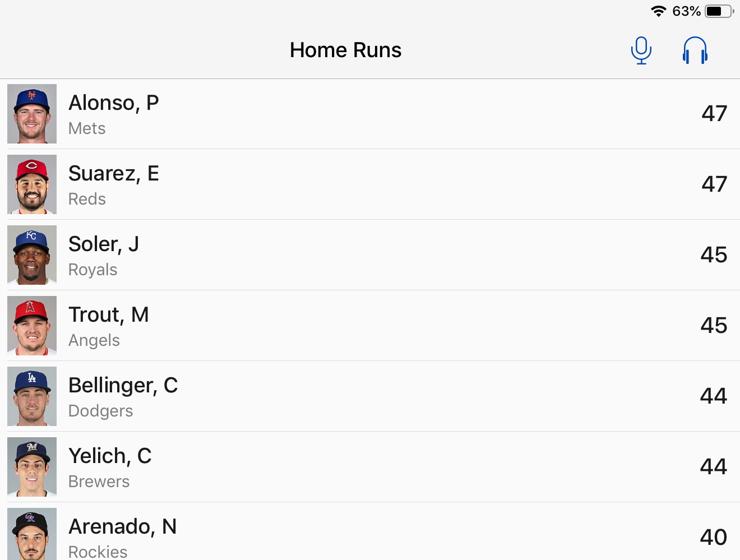Select the Bellinger, C player name

pos(123,386)
